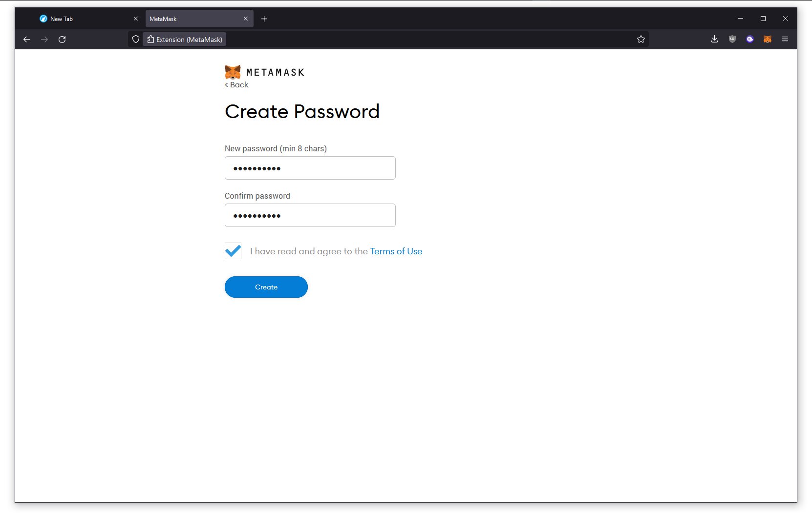The image size is (812, 513).
Task: Open the browser hamburger menu
Action: click(x=785, y=39)
